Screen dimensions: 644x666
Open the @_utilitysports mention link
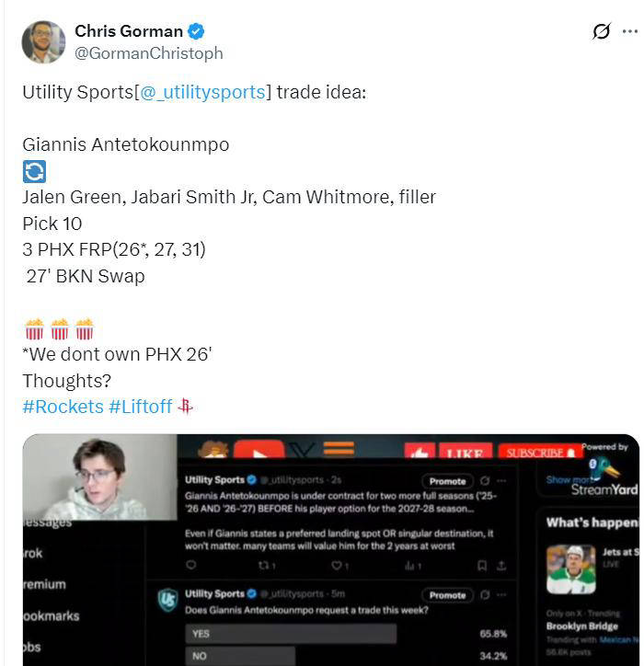click(202, 92)
